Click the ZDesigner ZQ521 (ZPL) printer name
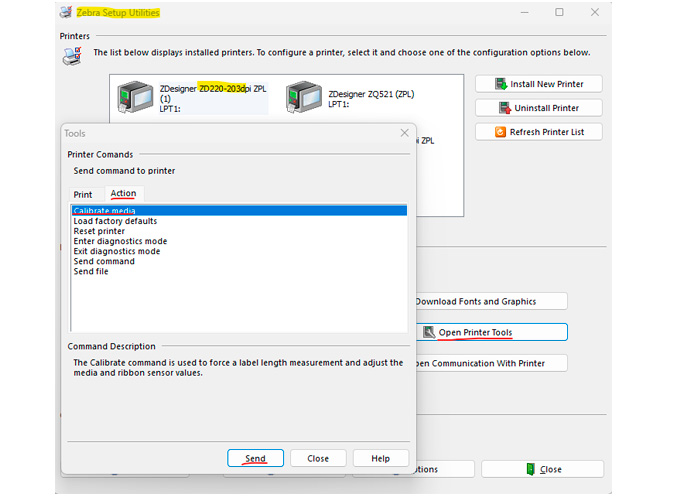679x497 pixels. pyautogui.click(x=371, y=94)
